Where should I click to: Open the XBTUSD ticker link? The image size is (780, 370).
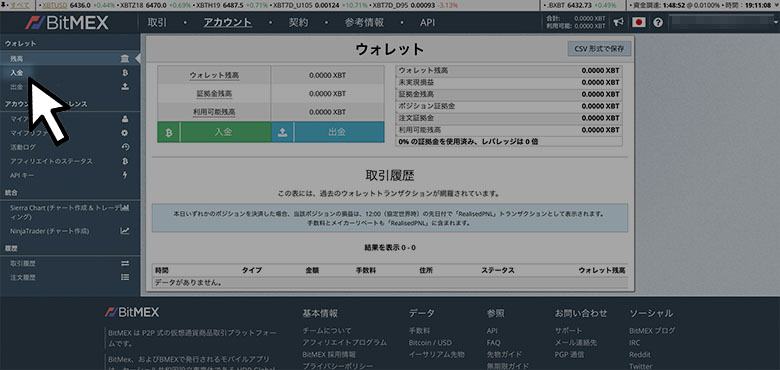pyautogui.click(x=55, y=5)
